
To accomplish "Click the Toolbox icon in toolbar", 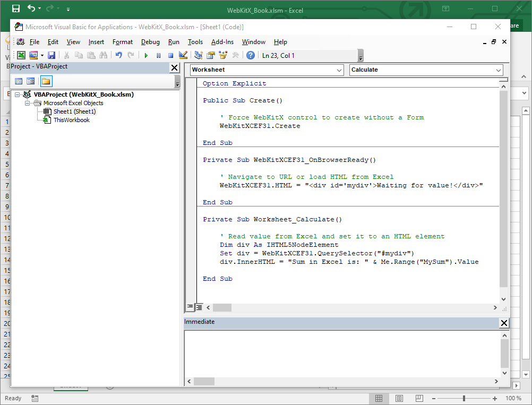I will pos(235,55).
